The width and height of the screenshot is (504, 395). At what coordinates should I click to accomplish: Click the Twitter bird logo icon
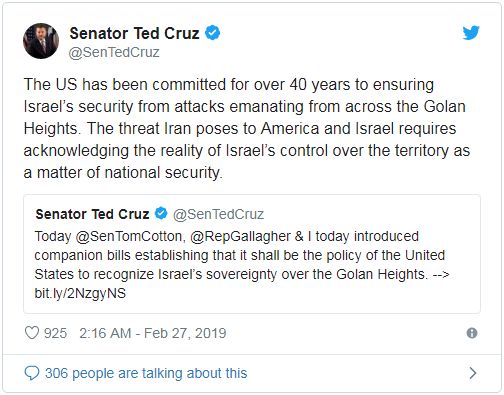pos(471,33)
